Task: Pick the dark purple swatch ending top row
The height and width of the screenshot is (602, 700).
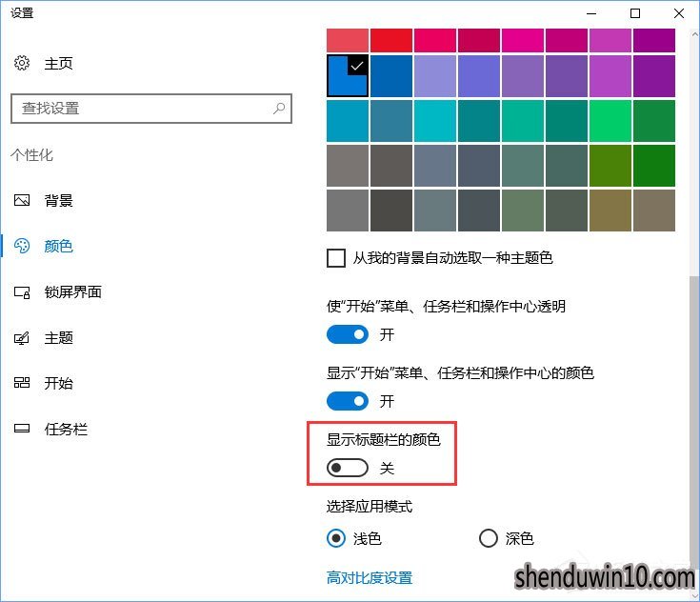Action: click(654, 40)
